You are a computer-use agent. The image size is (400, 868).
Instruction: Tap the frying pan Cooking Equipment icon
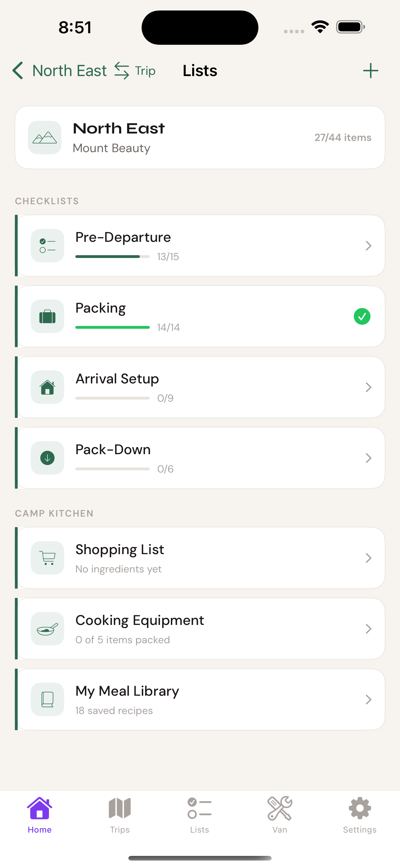click(47, 629)
